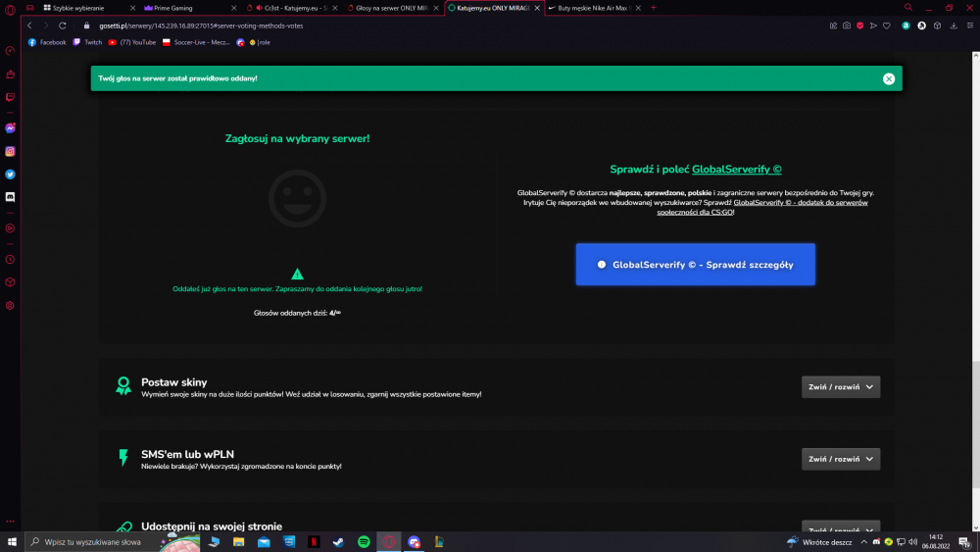The height and width of the screenshot is (552, 980).
Task: Open Soccer-Live bookmark
Action: coord(196,42)
